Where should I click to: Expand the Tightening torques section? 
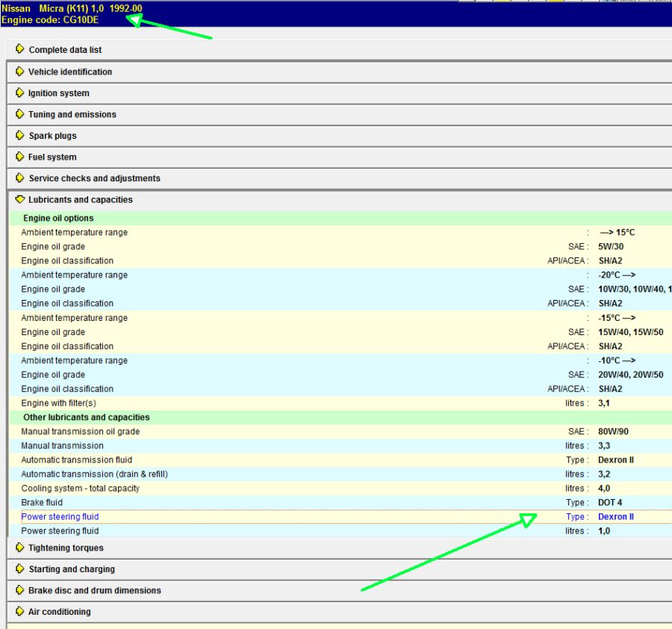tap(66, 548)
